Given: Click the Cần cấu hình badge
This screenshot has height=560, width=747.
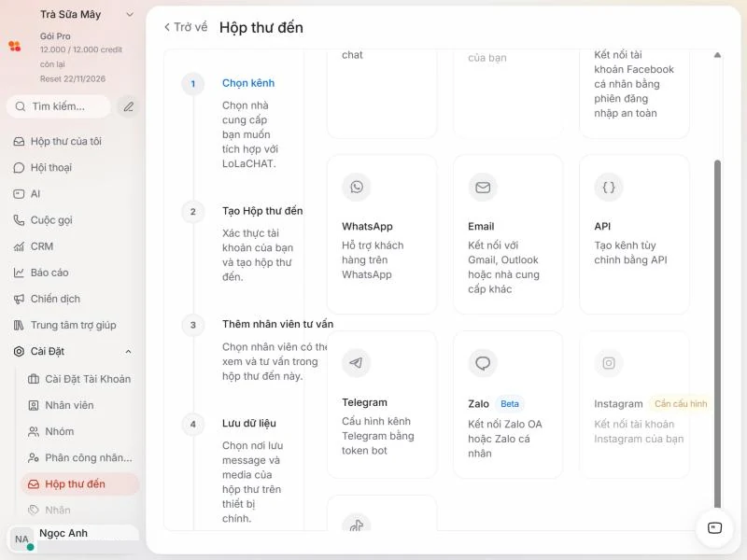Looking at the screenshot, I should click(681, 404).
